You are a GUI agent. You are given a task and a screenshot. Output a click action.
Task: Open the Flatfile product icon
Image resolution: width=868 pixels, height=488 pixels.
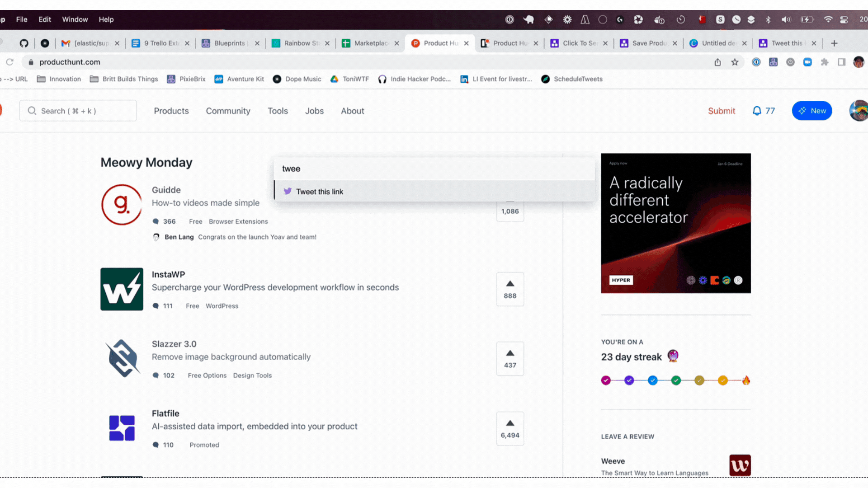[122, 428]
